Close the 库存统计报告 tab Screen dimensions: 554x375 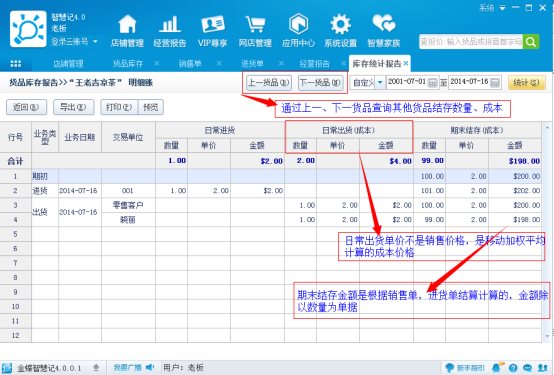click(406, 63)
